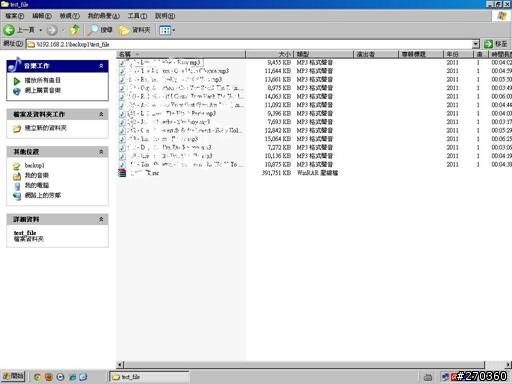Viewport: 512px width, 384px height.
Task: Open the 檔案(F) menu
Action: pos(15,16)
